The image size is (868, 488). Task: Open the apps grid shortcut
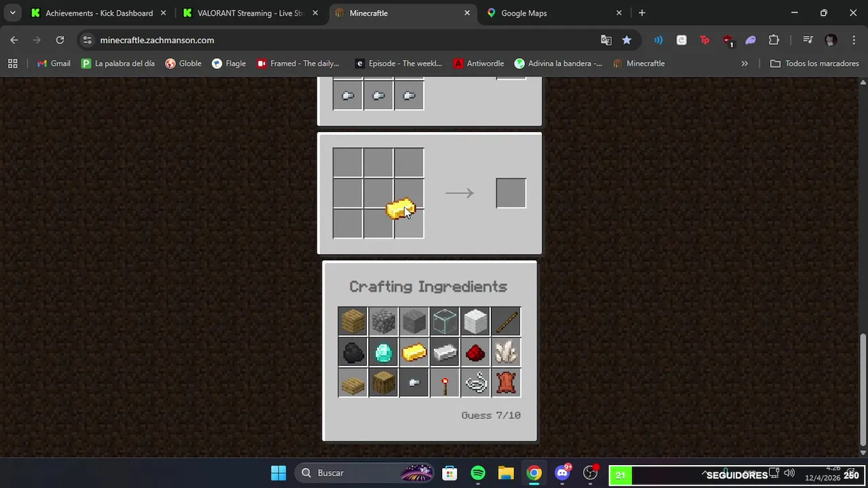coord(12,63)
